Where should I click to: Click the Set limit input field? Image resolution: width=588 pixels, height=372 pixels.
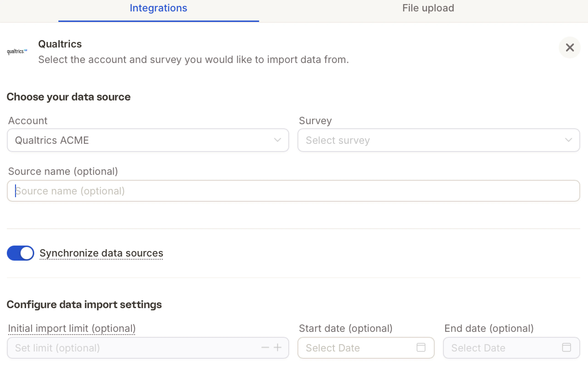tap(148, 348)
